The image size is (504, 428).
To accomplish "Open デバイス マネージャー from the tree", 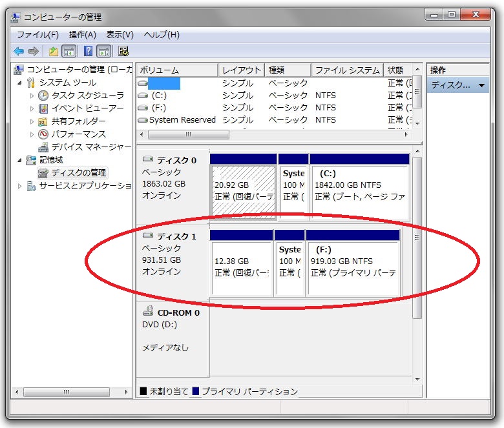I will tap(90, 147).
